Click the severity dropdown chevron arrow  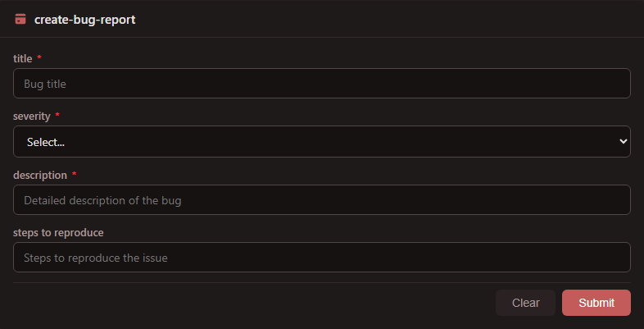pyautogui.click(x=622, y=142)
